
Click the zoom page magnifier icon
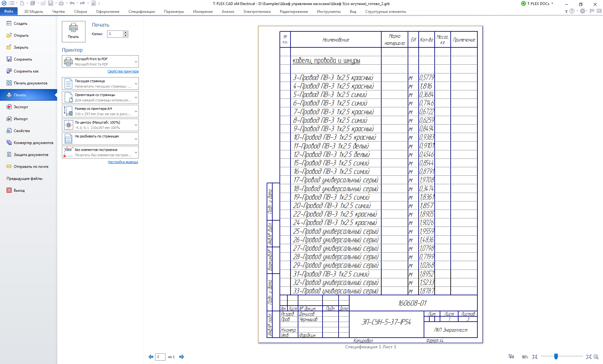click(x=596, y=357)
